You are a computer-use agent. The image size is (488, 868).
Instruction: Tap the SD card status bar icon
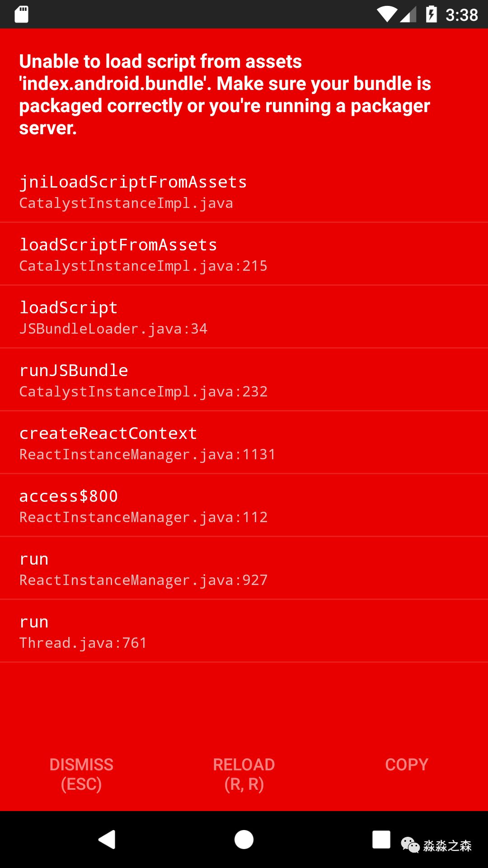click(x=21, y=14)
